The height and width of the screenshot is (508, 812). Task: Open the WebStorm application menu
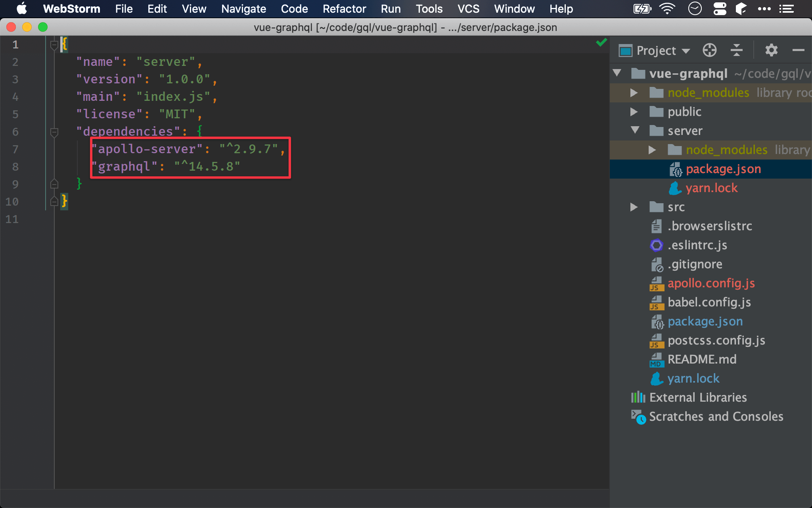click(x=71, y=9)
